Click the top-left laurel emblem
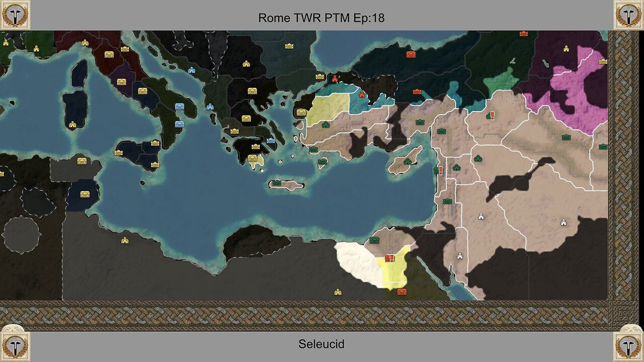The image size is (644, 362). click(x=15, y=15)
